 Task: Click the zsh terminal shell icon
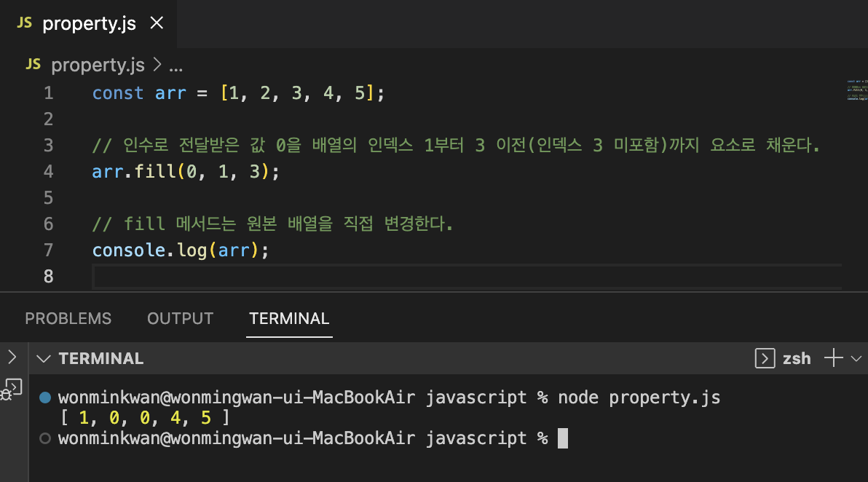pos(765,359)
